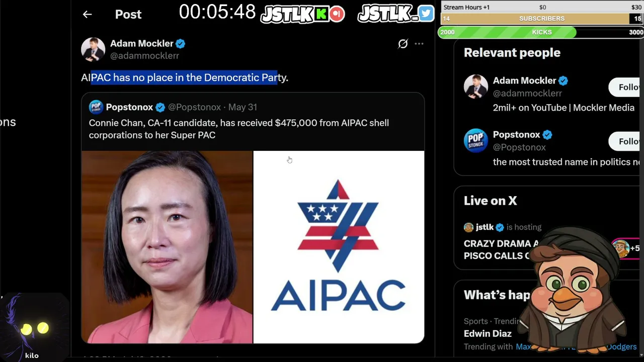Open the three-dot More menu on the post

point(419,44)
